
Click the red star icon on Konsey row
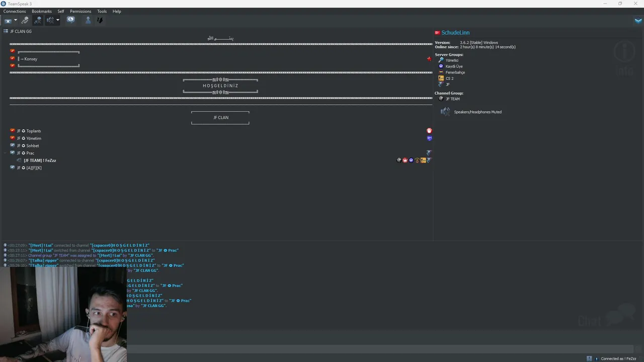click(x=429, y=59)
